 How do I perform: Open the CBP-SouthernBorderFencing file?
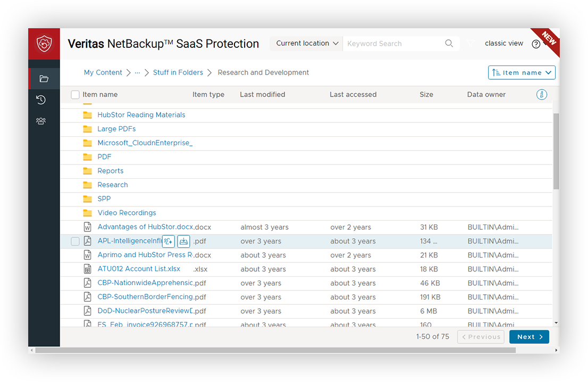click(145, 296)
